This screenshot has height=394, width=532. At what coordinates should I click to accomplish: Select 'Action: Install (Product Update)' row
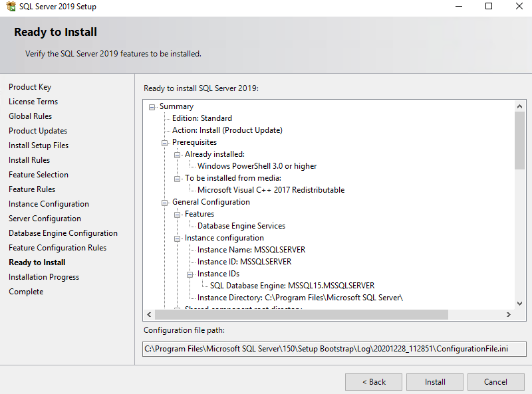(x=227, y=130)
